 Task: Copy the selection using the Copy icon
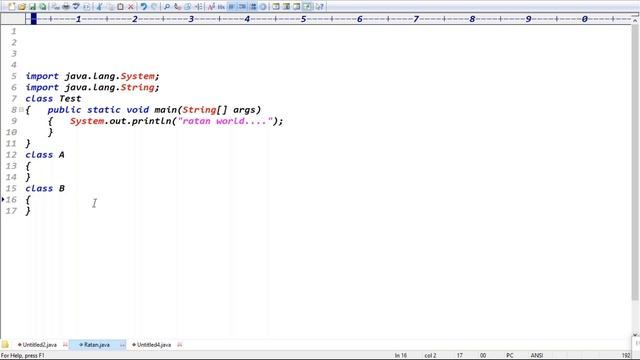110,7
